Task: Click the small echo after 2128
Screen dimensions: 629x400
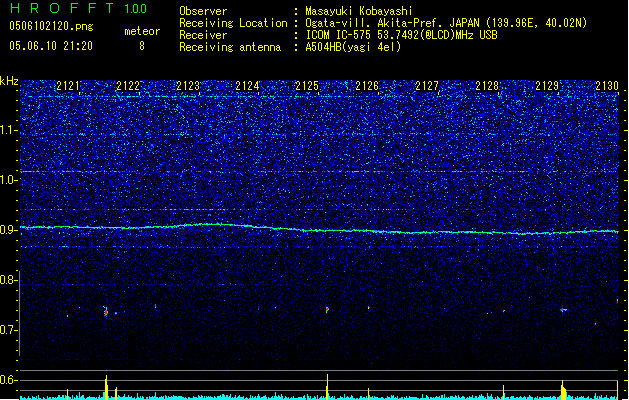Action: [504, 311]
